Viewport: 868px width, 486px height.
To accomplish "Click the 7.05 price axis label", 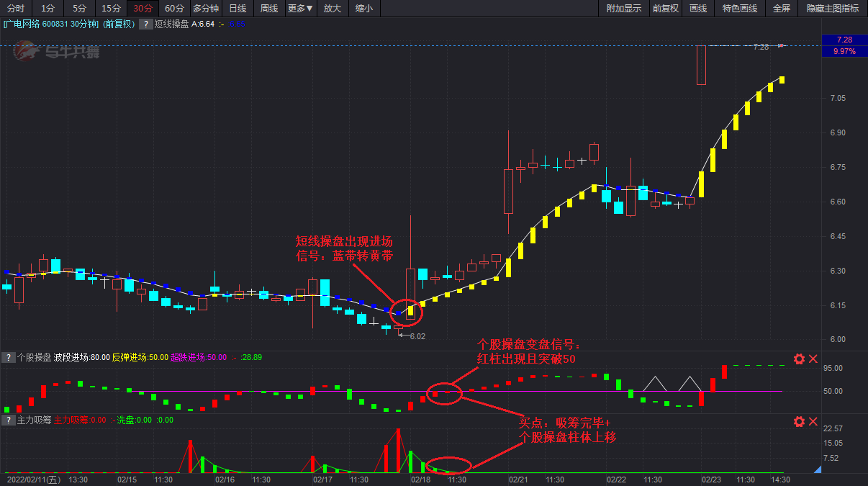I will click(x=838, y=99).
